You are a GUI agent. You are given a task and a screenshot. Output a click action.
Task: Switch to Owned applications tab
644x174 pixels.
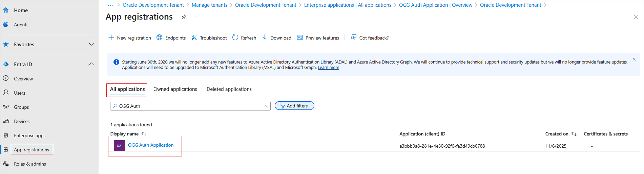(175, 89)
